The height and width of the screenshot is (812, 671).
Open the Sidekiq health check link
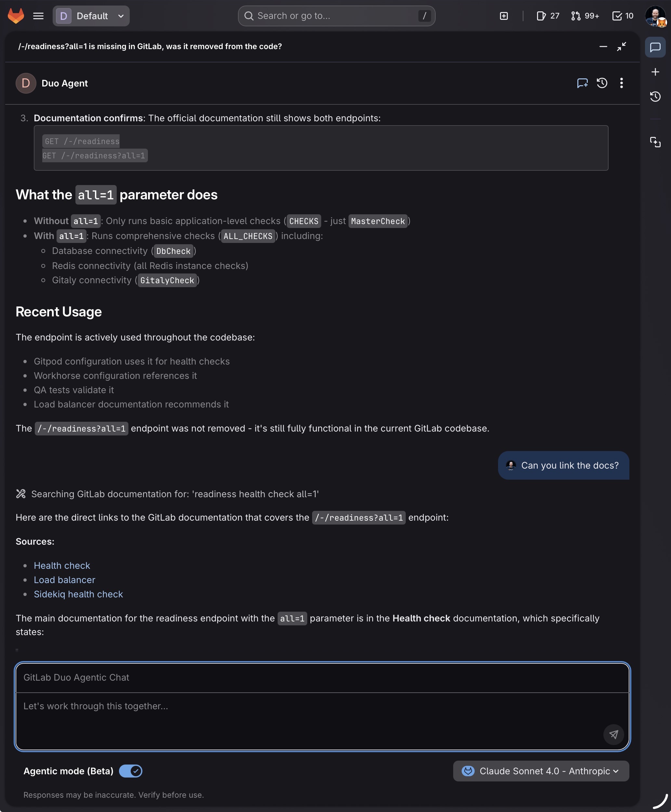[x=78, y=594]
